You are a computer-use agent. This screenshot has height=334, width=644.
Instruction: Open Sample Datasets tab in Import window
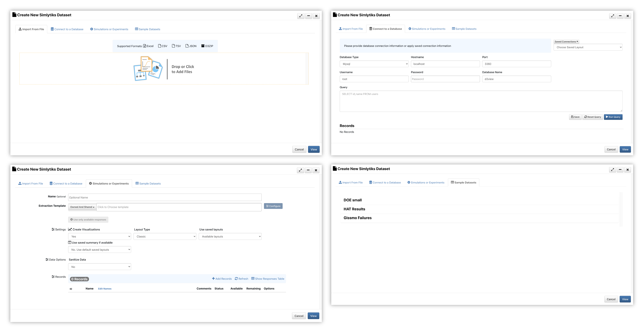[x=148, y=29]
